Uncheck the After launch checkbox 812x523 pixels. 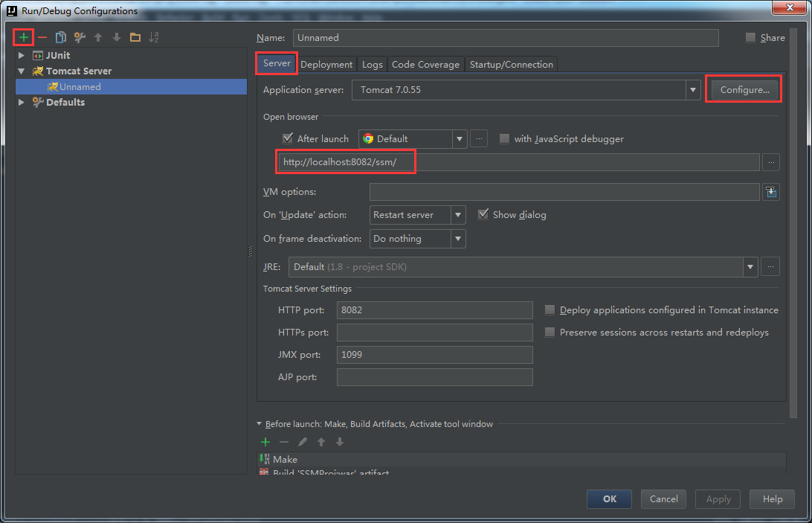[288, 138]
